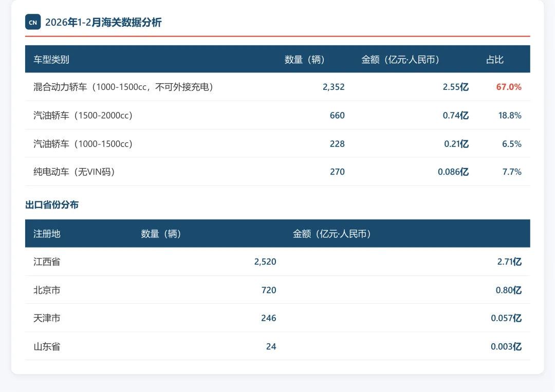This screenshot has height=392, width=555.
Task: Click the 江西省 province row
Action: click(x=47, y=262)
